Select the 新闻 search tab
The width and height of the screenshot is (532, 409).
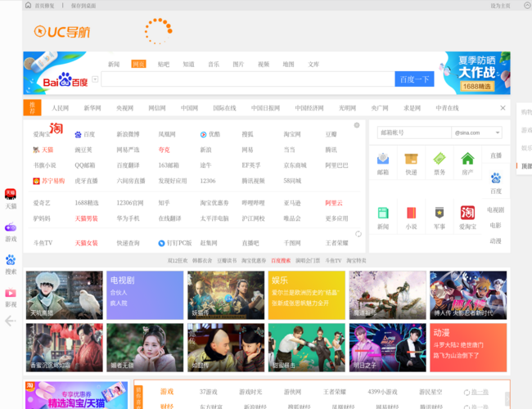[114, 64]
